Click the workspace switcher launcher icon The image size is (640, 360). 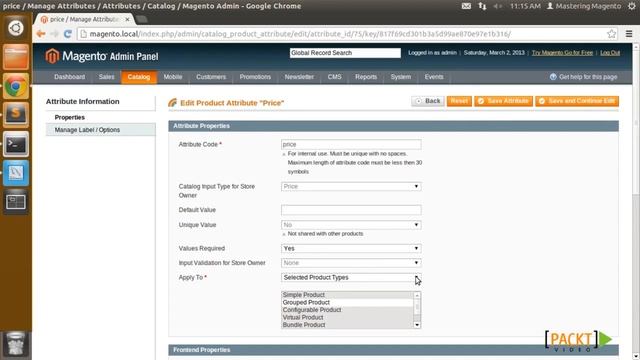[x=16, y=202]
